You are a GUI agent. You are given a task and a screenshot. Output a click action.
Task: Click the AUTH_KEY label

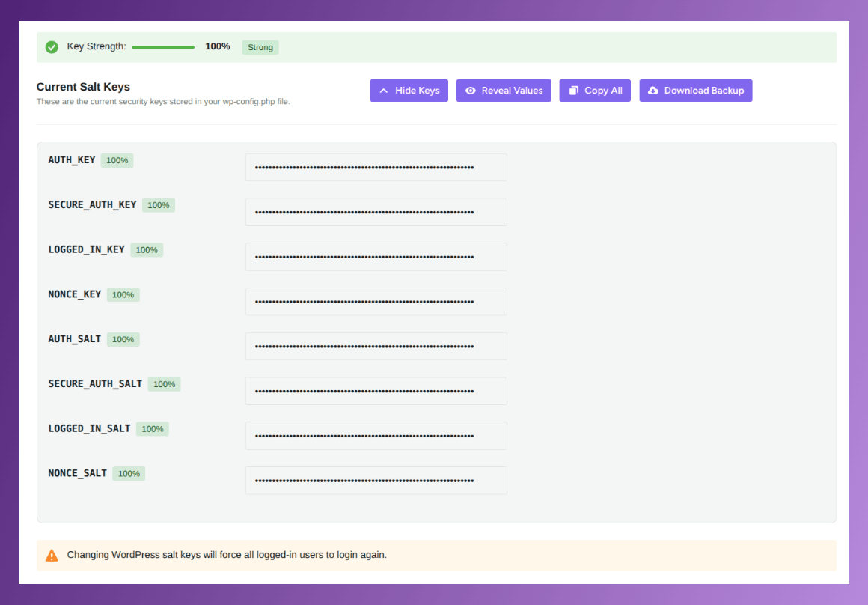tap(71, 160)
